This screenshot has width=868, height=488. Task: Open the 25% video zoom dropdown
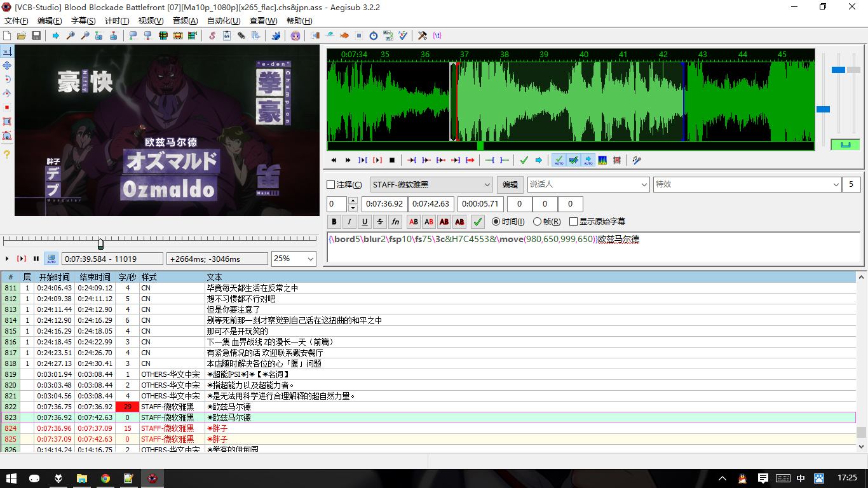tap(294, 259)
